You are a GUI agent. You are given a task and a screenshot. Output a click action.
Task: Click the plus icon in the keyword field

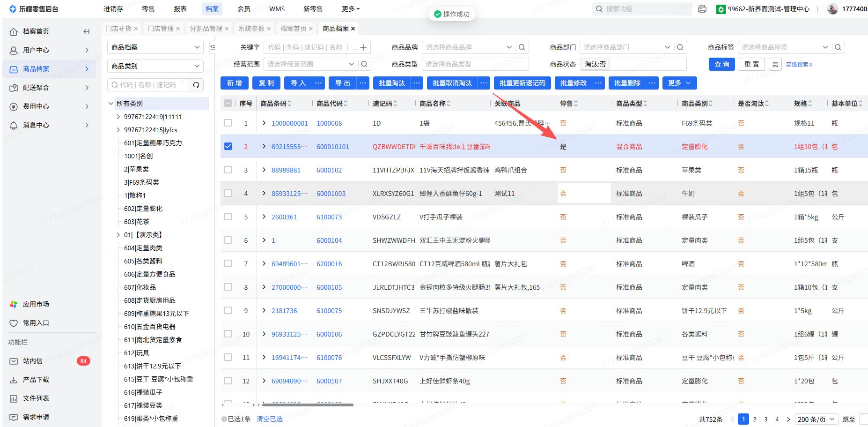tap(363, 47)
